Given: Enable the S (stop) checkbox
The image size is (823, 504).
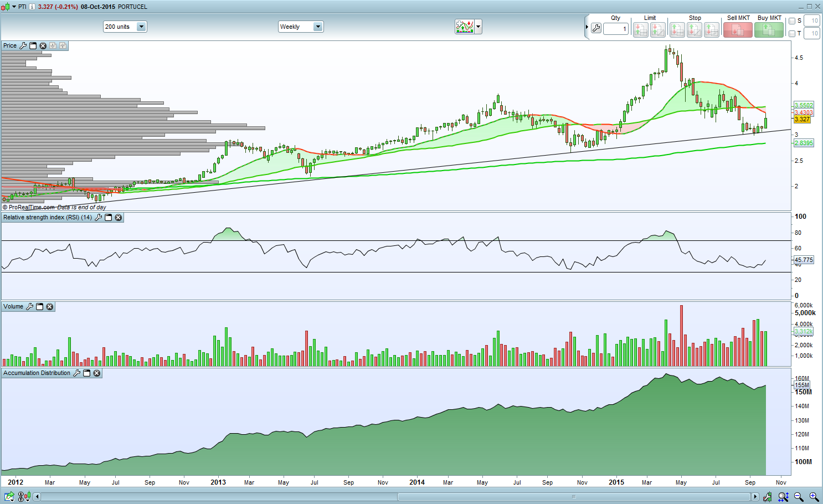Looking at the screenshot, I should point(792,21).
